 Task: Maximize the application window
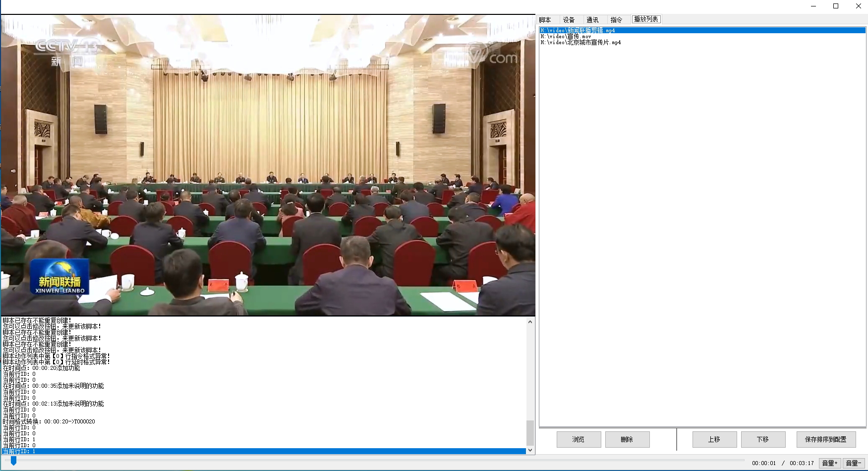(836, 6)
